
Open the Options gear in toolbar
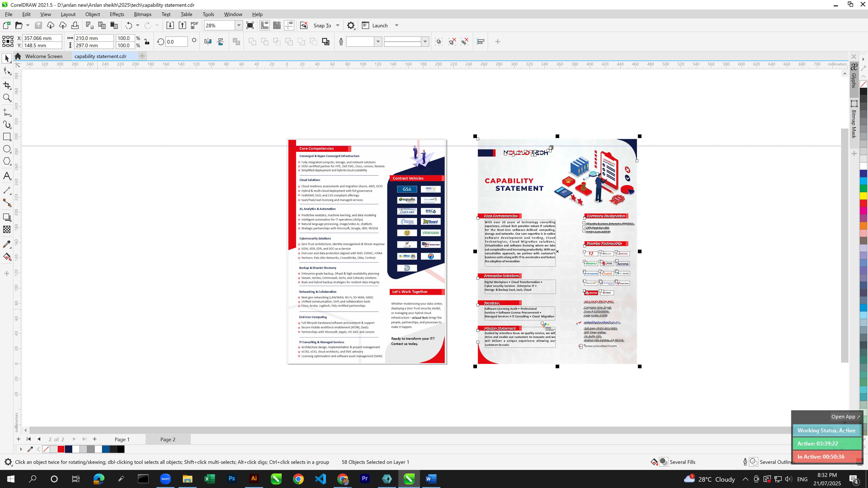coord(351,25)
